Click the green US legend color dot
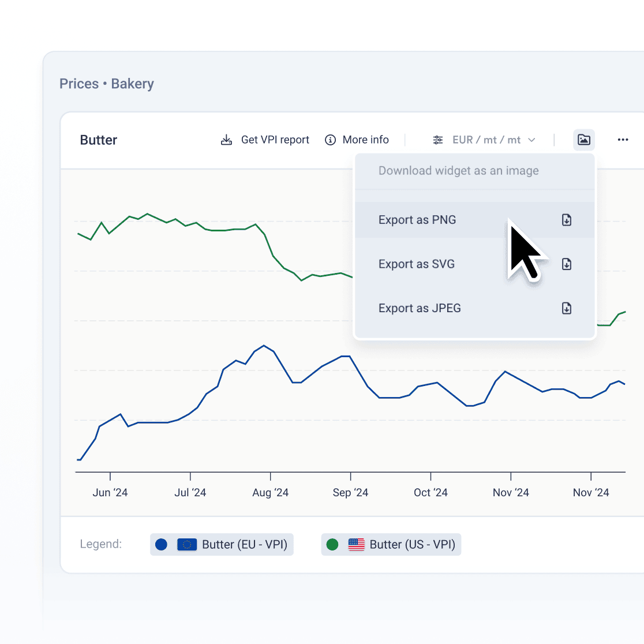Viewport: 644px width, 644px height. pyautogui.click(x=332, y=545)
